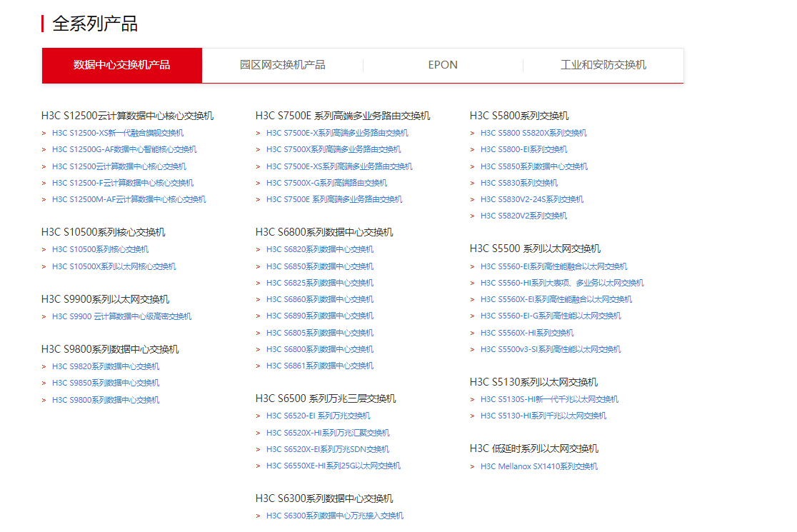Screen dimensions: 797x532
Task: Open the H3C S9800系列数据中心交换机 link
Action: point(106,401)
